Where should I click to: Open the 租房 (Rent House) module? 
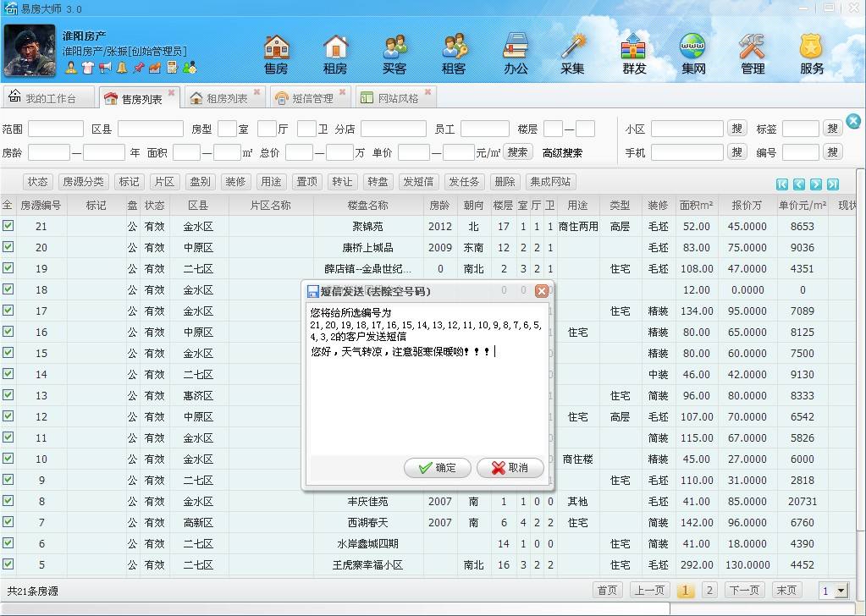click(336, 51)
